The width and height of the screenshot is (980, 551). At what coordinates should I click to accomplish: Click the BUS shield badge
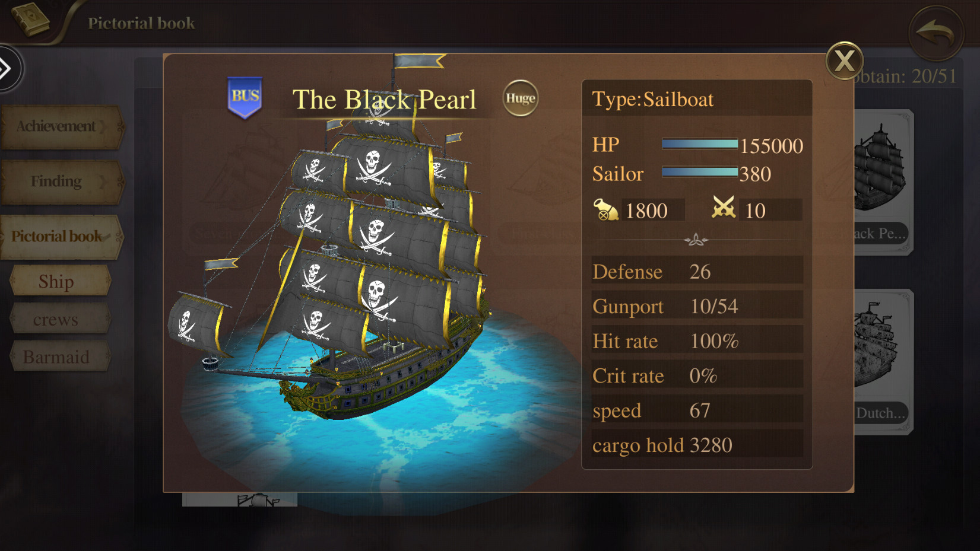click(x=245, y=97)
